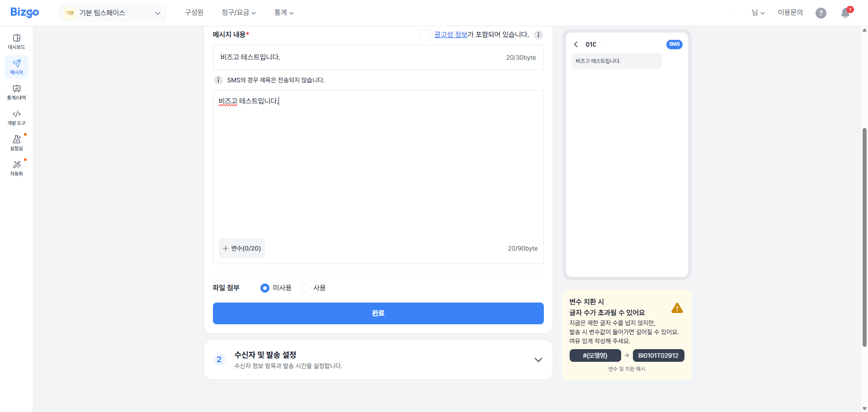
Task: Expand the 청구/요금 menu
Action: tap(238, 13)
